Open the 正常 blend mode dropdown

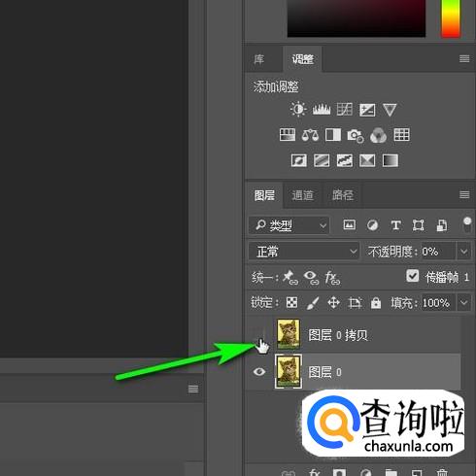(304, 252)
